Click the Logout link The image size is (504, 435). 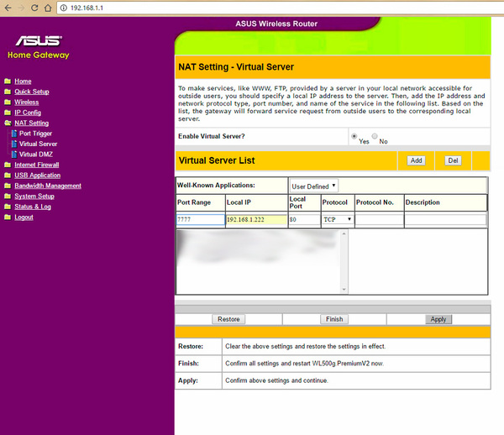click(24, 217)
